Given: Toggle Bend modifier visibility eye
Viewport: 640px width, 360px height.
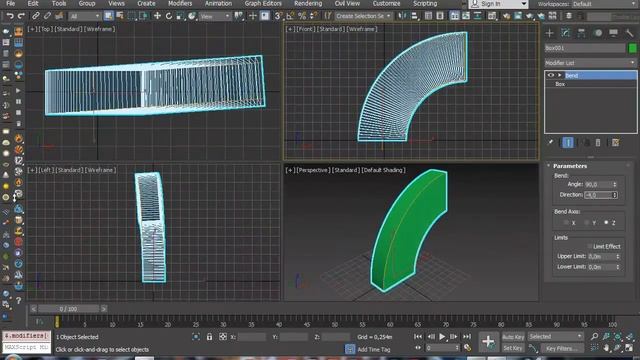Looking at the screenshot, I should pos(551,75).
